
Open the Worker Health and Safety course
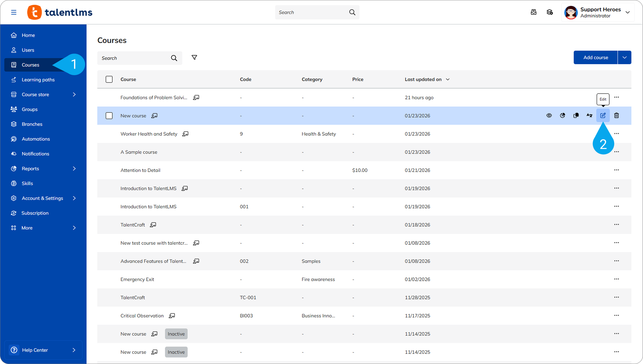pyautogui.click(x=149, y=134)
